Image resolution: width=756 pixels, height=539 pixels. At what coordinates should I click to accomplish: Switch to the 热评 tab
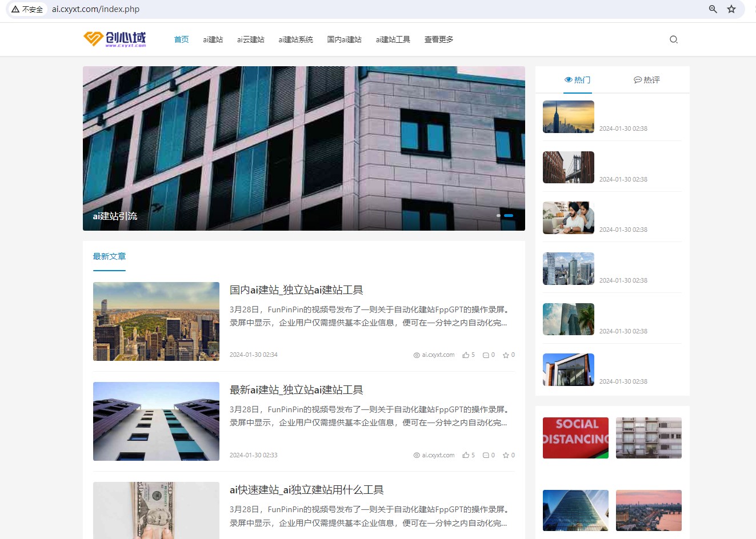coord(647,80)
